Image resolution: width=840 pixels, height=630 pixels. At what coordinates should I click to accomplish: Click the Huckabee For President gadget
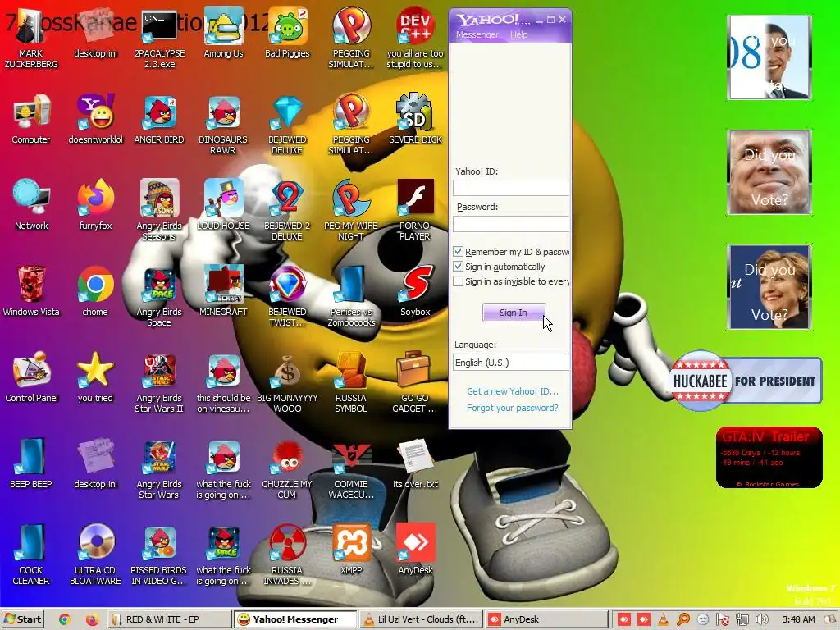[746, 381]
